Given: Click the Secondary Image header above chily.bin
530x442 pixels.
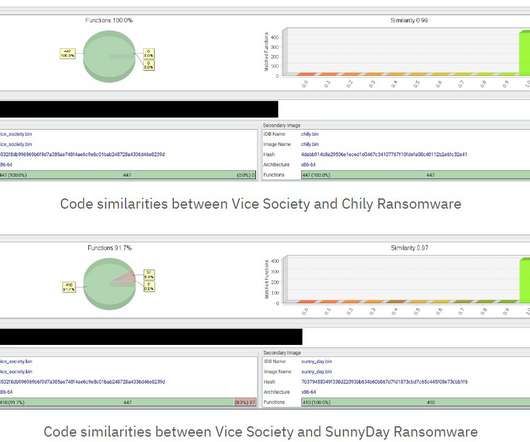Looking at the screenshot, I should coord(282,125).
